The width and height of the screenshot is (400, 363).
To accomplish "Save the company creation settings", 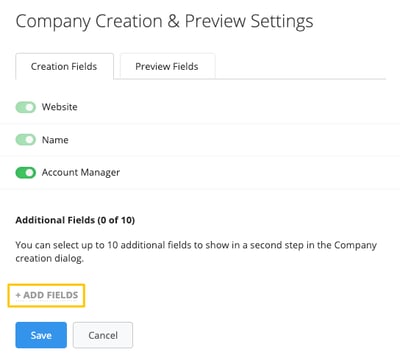I will point(41,335).
